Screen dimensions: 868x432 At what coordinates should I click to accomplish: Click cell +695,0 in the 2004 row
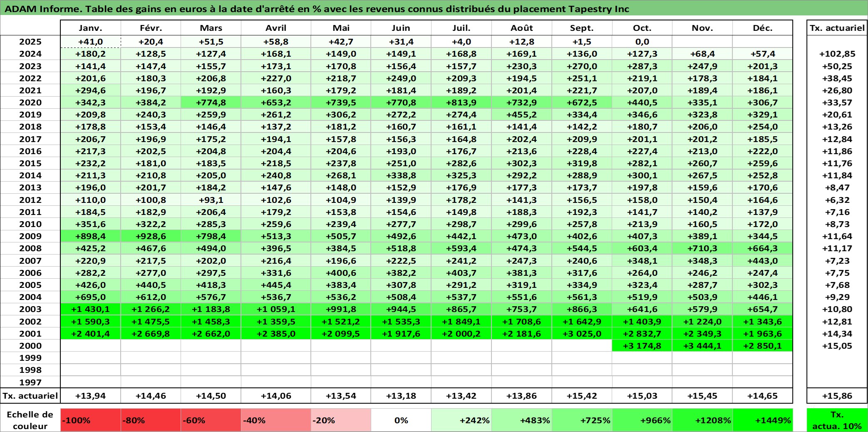[x=91, y=297]
